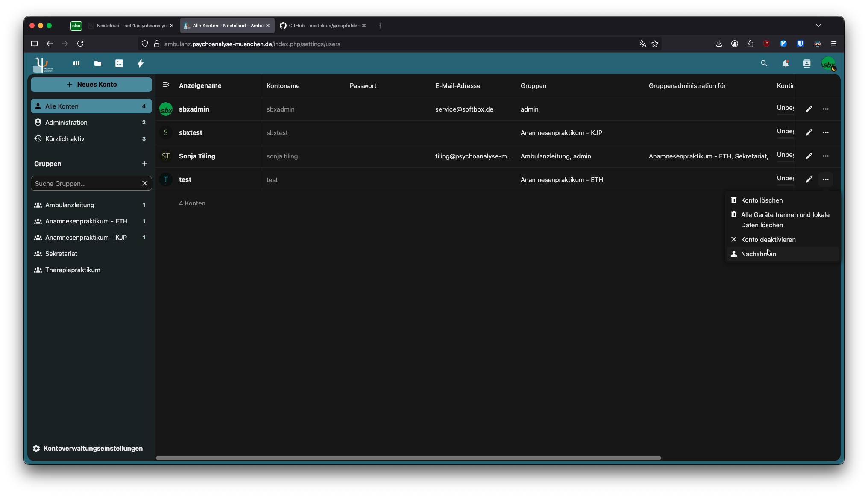868x496 pixels.
Task: Open the notifications bell
Action: (785, 63)
